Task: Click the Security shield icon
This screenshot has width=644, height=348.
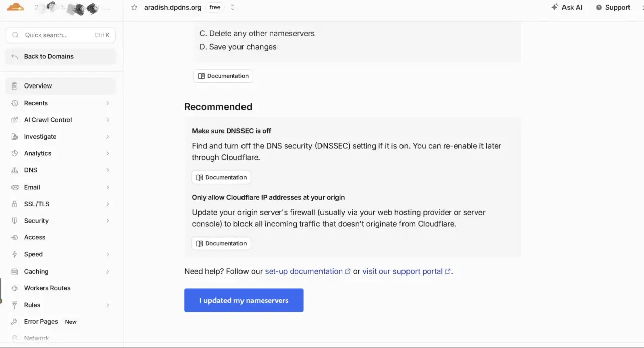Action: click(x=14, y=221)
